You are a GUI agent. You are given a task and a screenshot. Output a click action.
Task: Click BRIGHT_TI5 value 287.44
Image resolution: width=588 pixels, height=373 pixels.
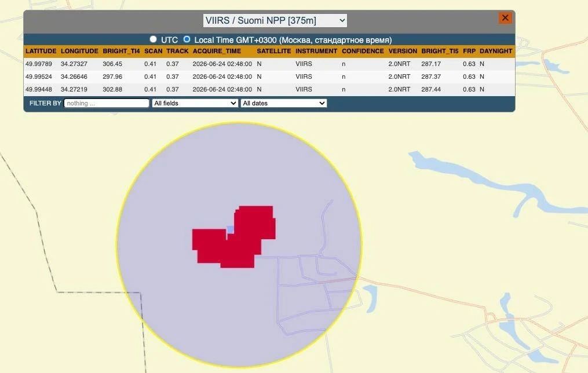[x=431, y=89]
